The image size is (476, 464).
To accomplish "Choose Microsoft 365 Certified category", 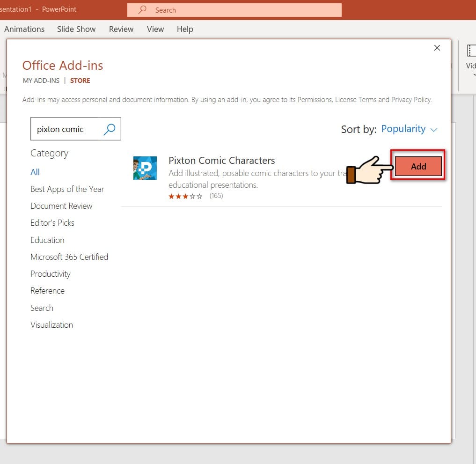I will pos(69,257).
